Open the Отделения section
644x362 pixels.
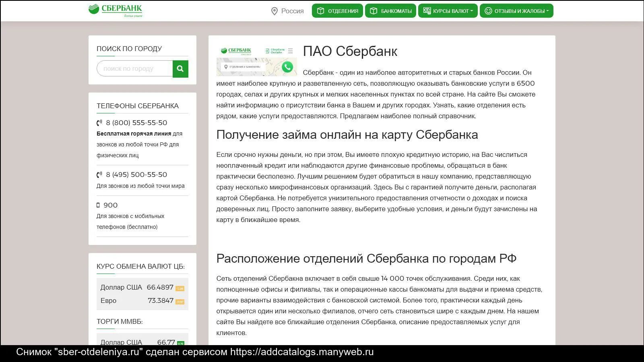337,11
